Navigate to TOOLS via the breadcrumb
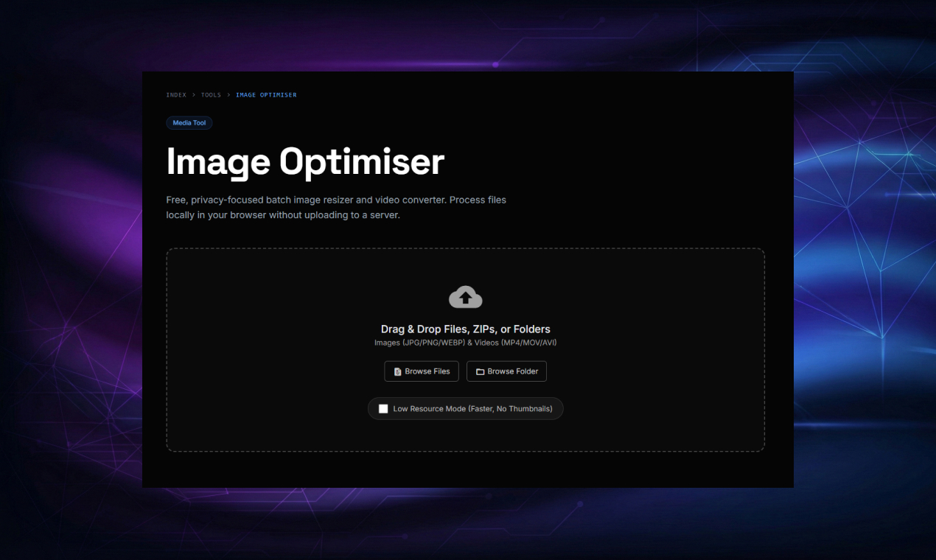Viewport: 936px width, 560px height. [211, 94]
